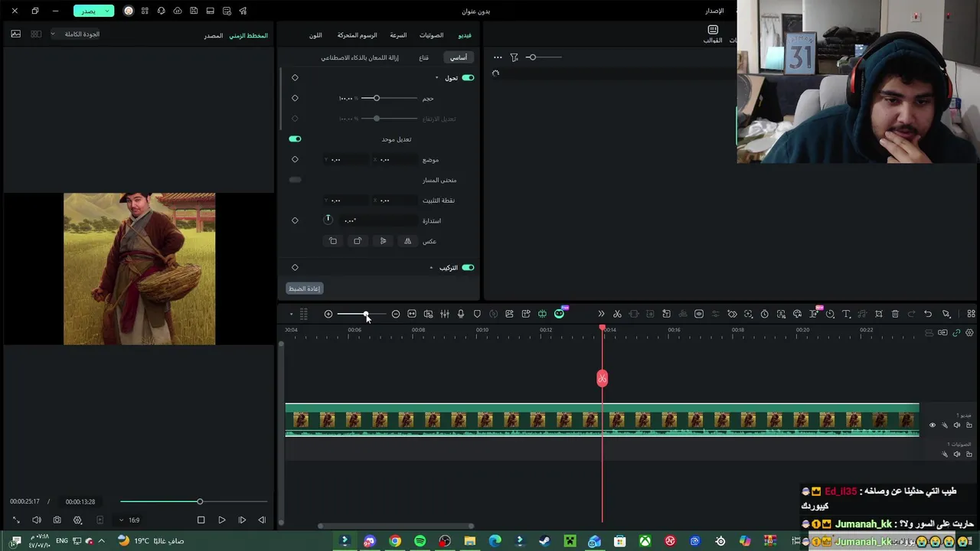Open the templates (القوالب) icon
Viewport: 980px width, 551px height.
coord(713,34)
